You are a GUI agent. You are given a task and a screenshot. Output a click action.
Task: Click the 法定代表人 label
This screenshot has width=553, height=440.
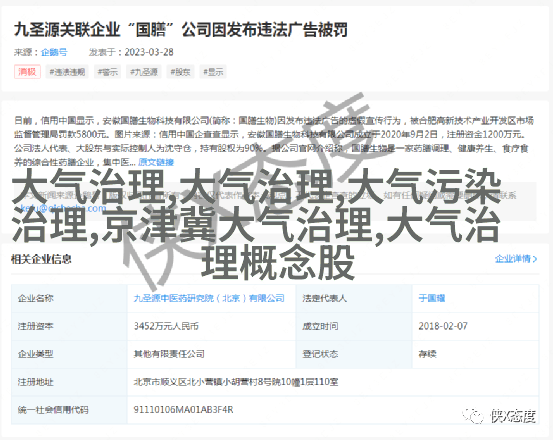[x=324, y=298]
